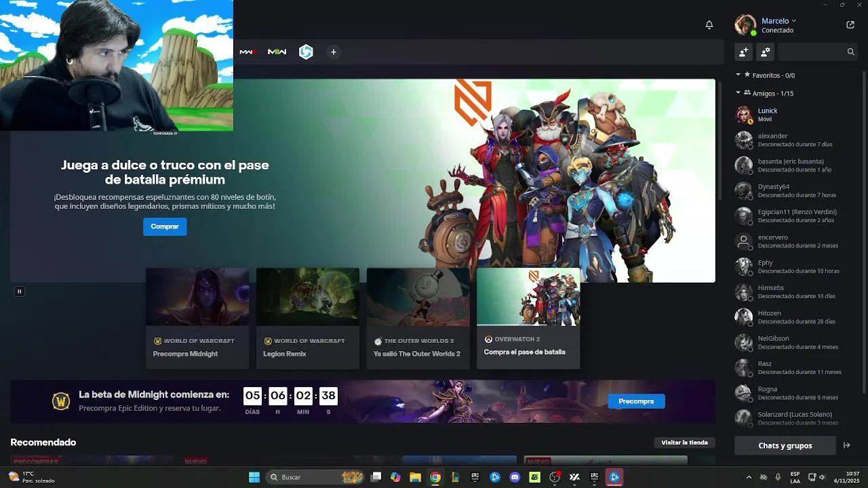Open the ESP LAA language switcher

point(795,477)
